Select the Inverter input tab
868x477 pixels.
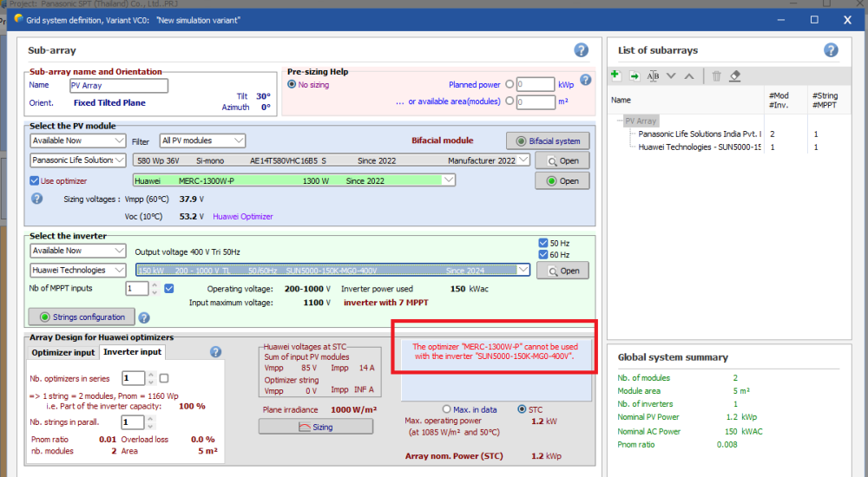(x=131, y=352)
